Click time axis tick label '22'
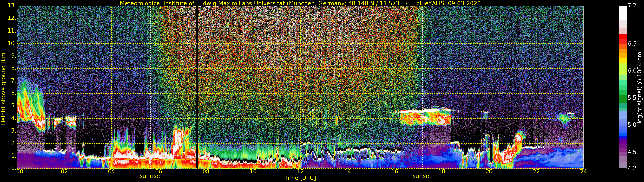644x182 pixels. tap(536, 172)
